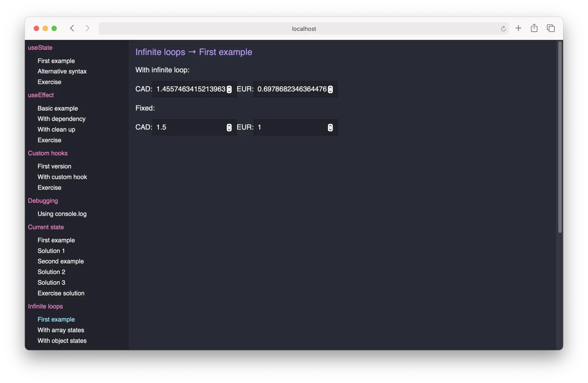588x383 pixels.
Task: Maximize the window with green button
Action: tap(54, 28)
